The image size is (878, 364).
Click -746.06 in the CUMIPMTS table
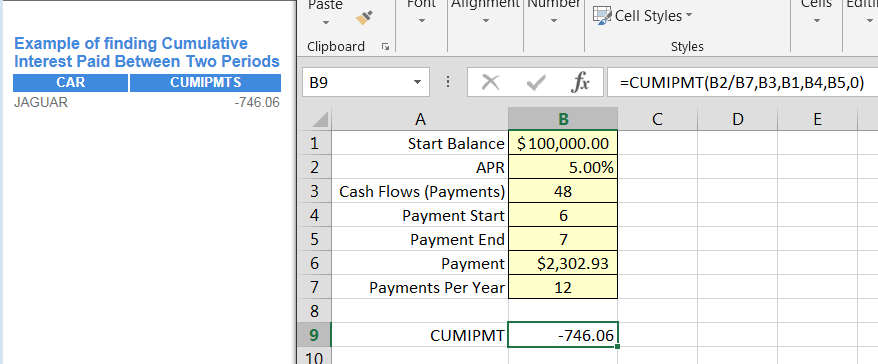tap(256, 102)
